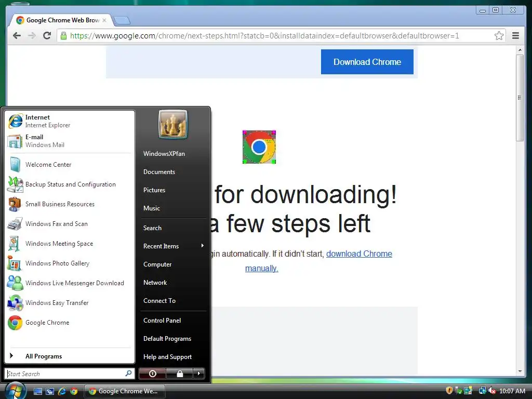Click the browser Forward arrow

coord(32,36)
